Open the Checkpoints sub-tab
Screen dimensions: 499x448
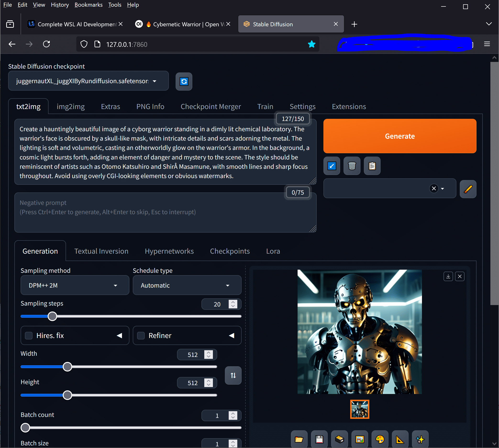[x=230, y=251]
